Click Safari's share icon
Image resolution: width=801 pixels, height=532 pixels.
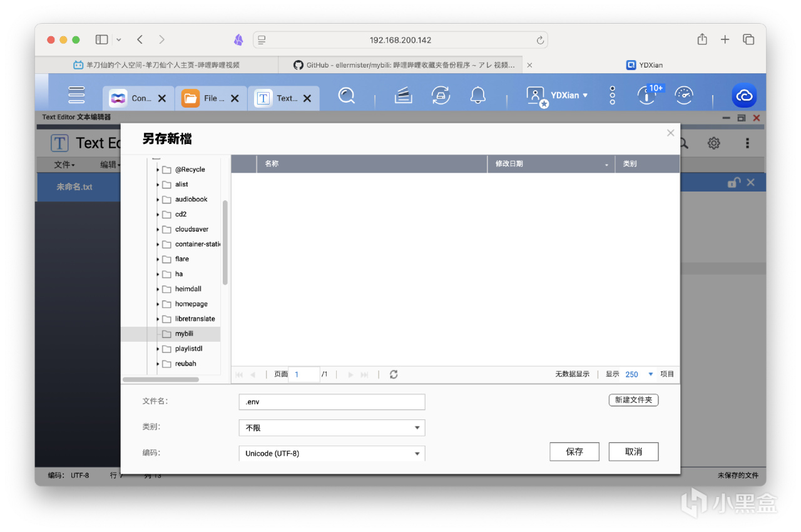(702, 39)
